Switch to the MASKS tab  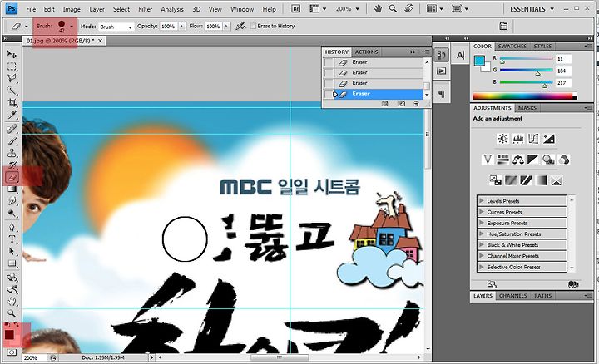point(527,108)
